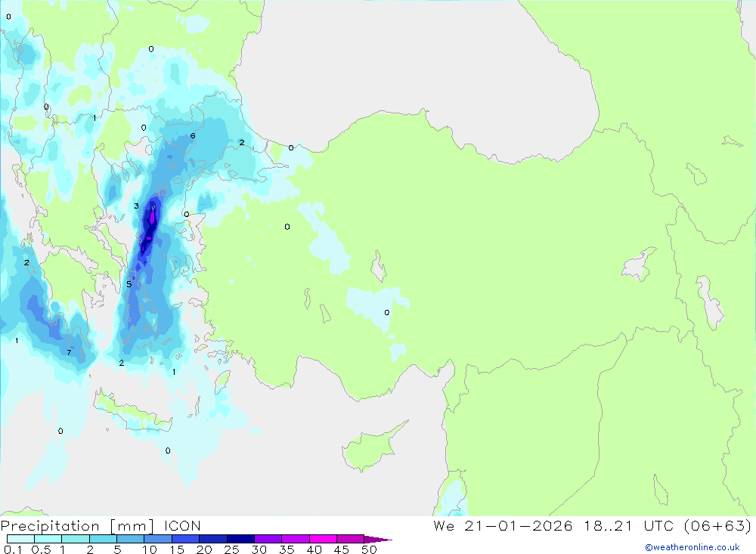756x554 pixels.
Task: Click the "50" legend scale label
Action: pos(369,549)
